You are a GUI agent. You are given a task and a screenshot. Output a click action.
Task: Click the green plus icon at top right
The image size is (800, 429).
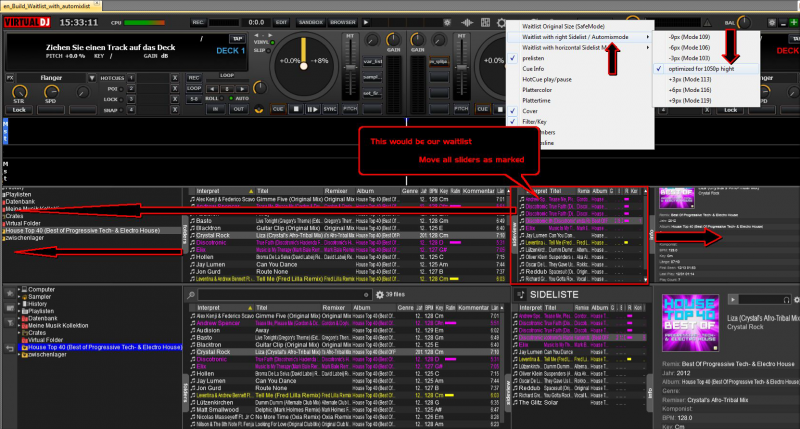(793, 22)
